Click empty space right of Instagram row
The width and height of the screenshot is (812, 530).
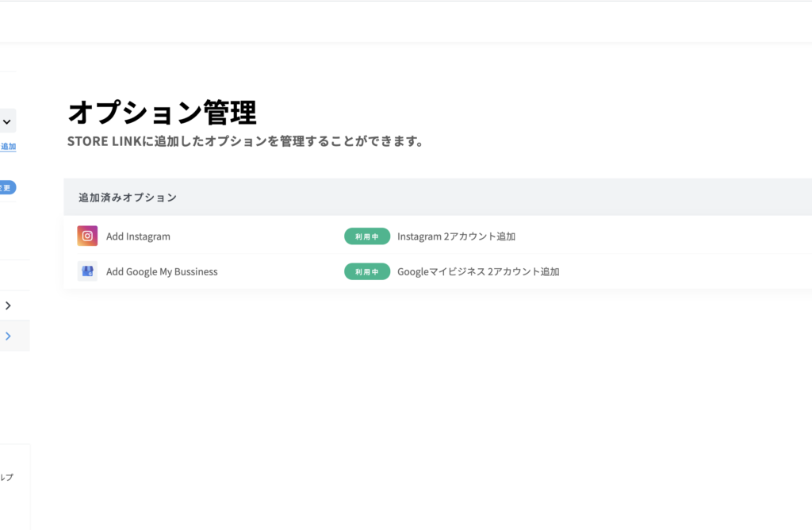(x=674, y=236)
